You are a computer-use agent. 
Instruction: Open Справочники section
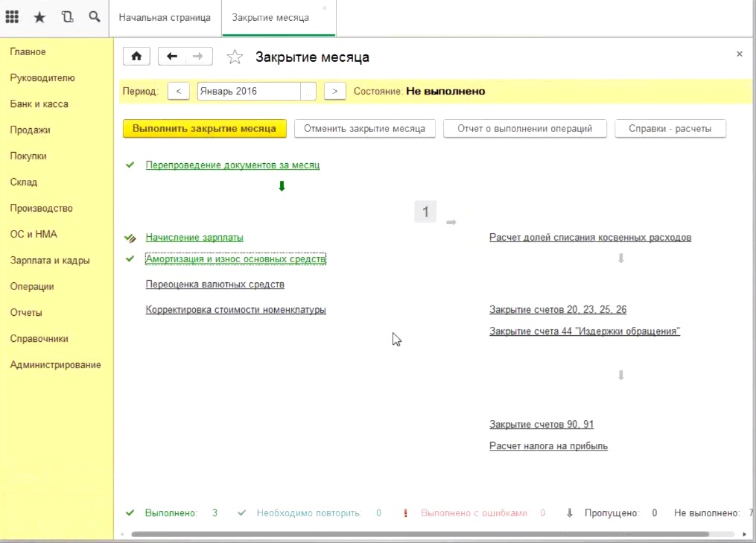[39, 338]
